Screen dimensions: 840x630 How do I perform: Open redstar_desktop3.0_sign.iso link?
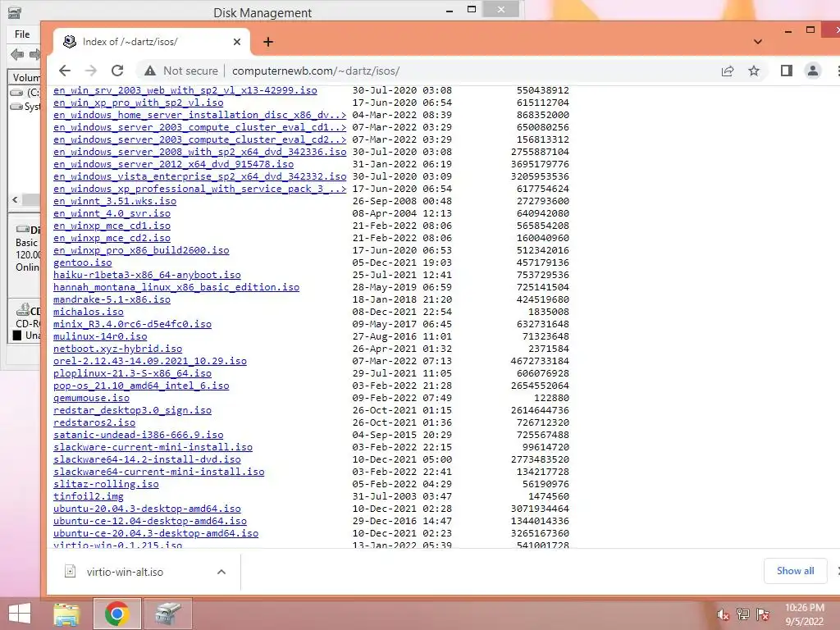click(x=132, y=411)
